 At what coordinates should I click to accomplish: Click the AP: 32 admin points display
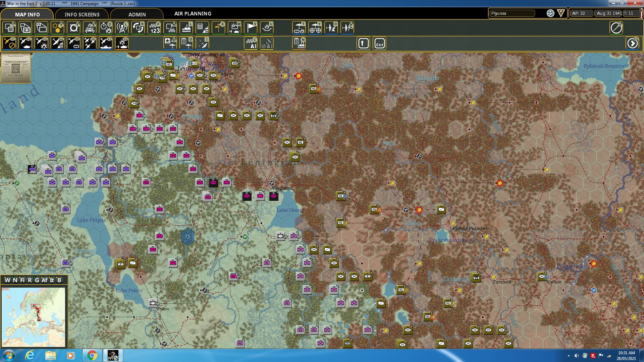coord(581,13)
